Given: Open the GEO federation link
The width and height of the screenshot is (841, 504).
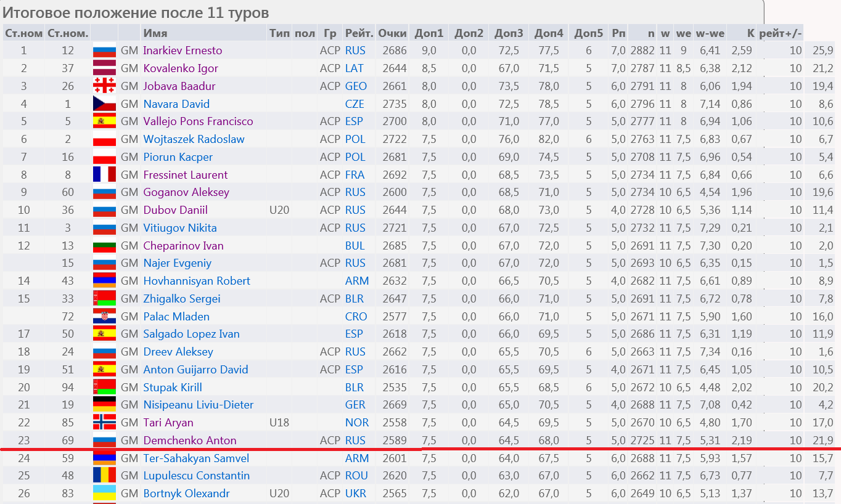Looking at the screenshot, I should point(356,86).
